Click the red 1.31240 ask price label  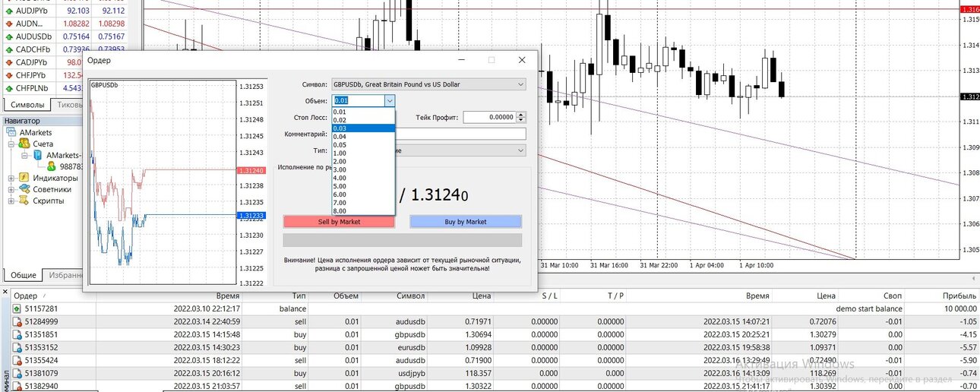(251, 171)
